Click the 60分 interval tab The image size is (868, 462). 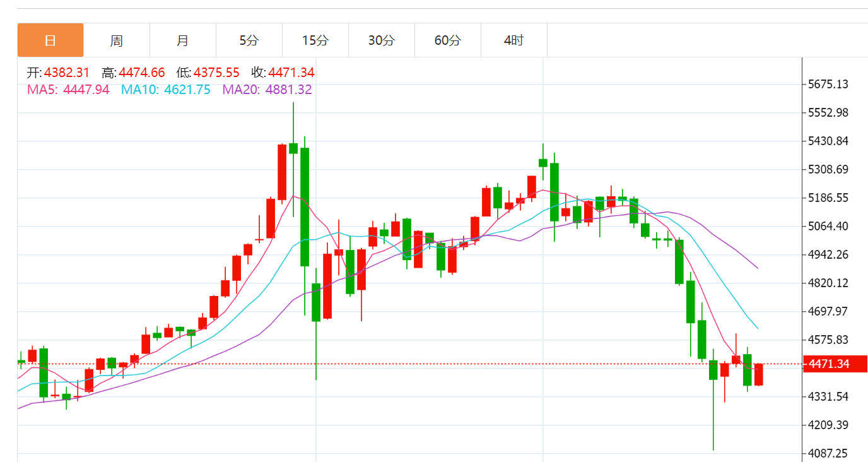[x=448, y=40]
